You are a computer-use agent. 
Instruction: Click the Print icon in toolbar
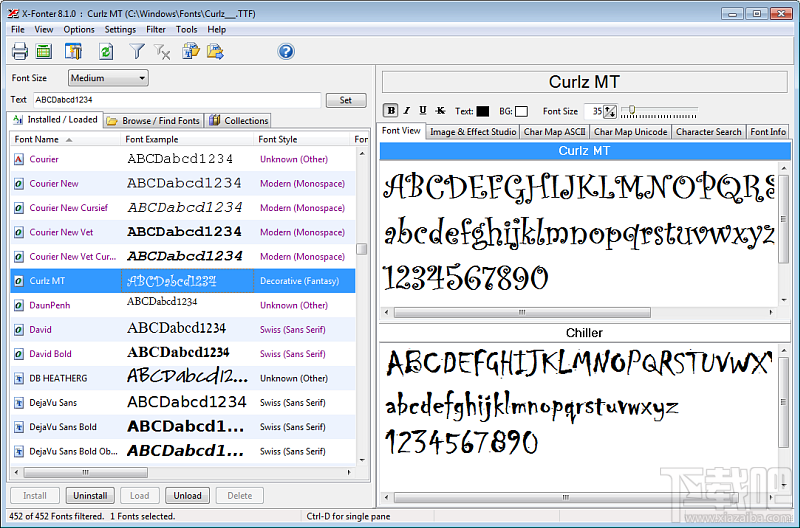pos(20,51)
